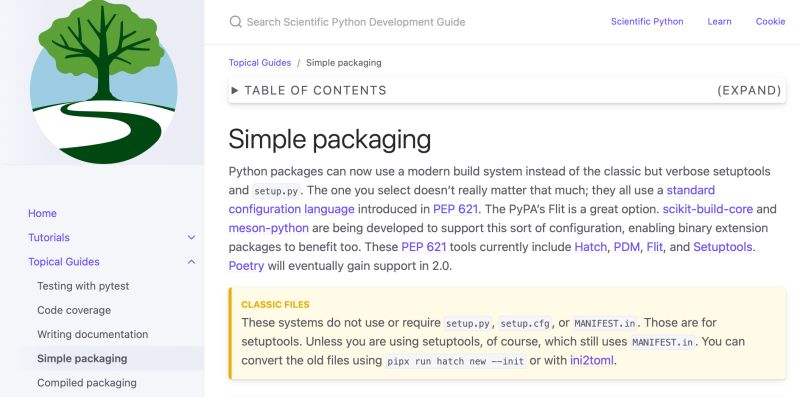The image size is (800, 397).
Task: Click the Simple packaging heading
Action: pyautogui.click(x=330, y=139)
